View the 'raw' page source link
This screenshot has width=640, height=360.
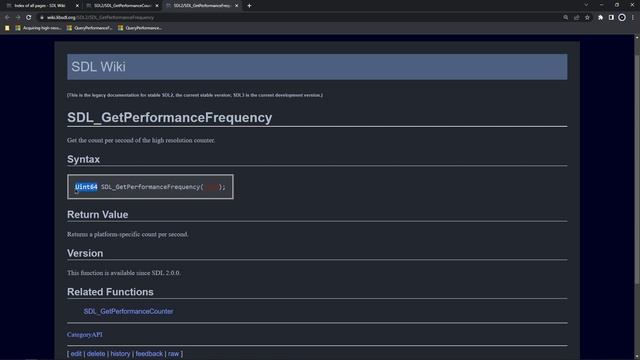[x=173, y=354]
